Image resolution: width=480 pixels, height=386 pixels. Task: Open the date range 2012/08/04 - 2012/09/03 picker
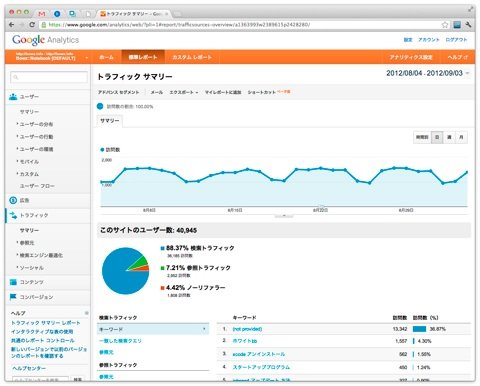coord(428,73)
